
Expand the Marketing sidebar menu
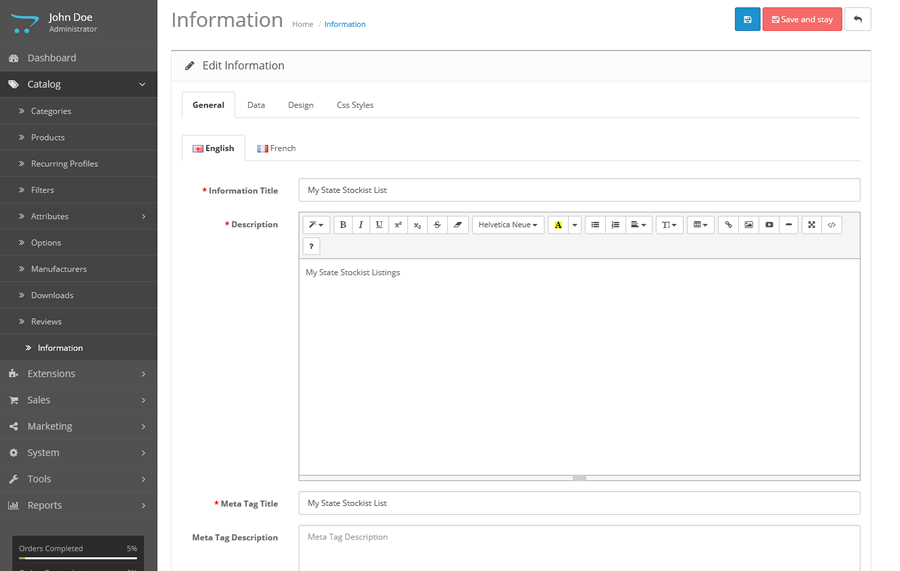pyautogui.click(x=78, y=426)
